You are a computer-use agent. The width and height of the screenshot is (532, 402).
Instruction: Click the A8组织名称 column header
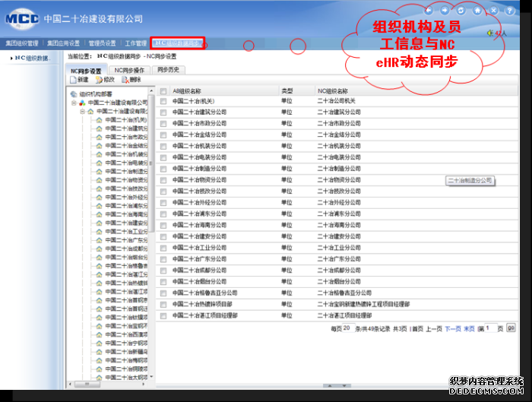click(x=187, y=91)
